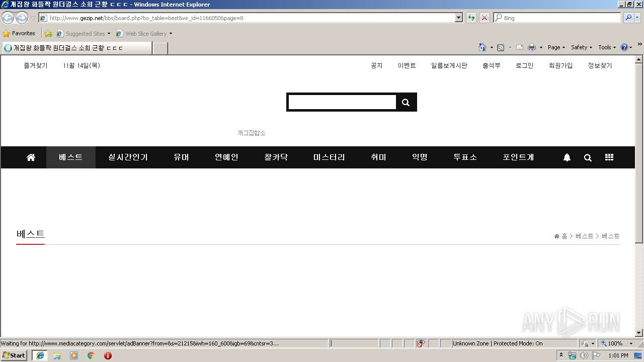Viewport: 644px width, 362px height.
Task: Open Windows Explorer folder in taskbar
Action: [x=57, y=355]
